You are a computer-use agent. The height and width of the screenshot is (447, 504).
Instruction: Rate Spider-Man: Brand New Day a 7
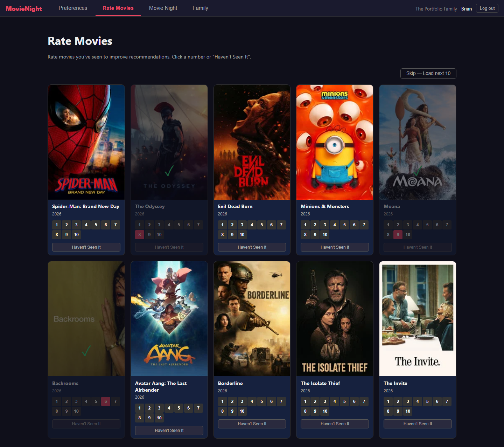point(115,225)
